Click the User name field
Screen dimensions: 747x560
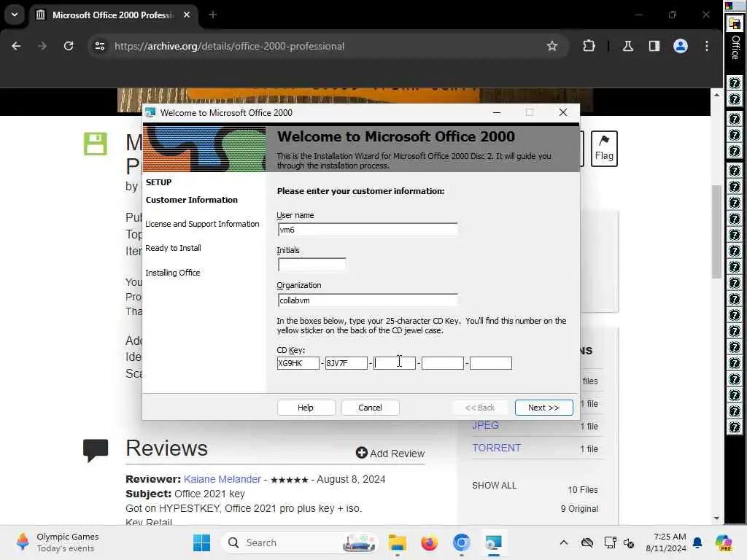pyautogui.click(x=368, y=230)
